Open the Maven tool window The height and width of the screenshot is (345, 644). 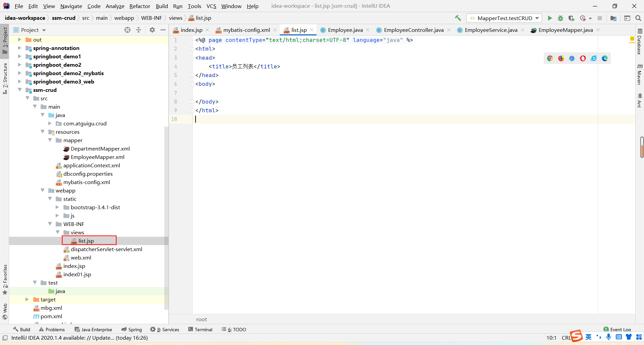click(639, 74)
